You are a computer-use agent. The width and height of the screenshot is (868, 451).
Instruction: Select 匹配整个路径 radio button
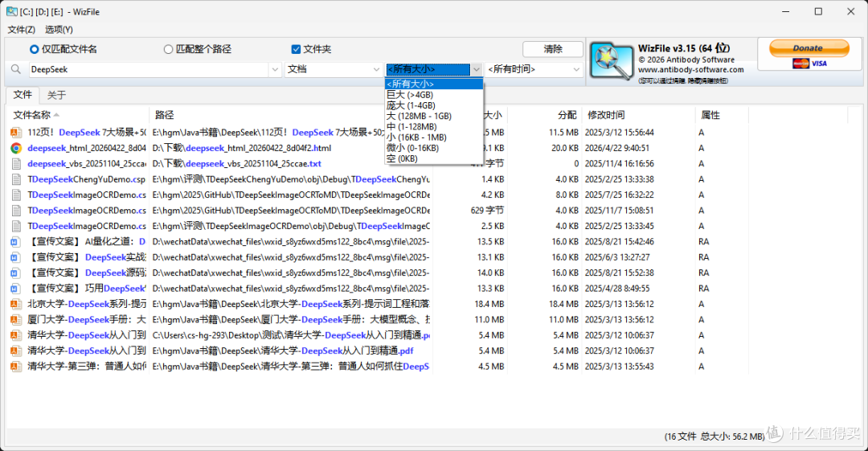click(198, 49)
